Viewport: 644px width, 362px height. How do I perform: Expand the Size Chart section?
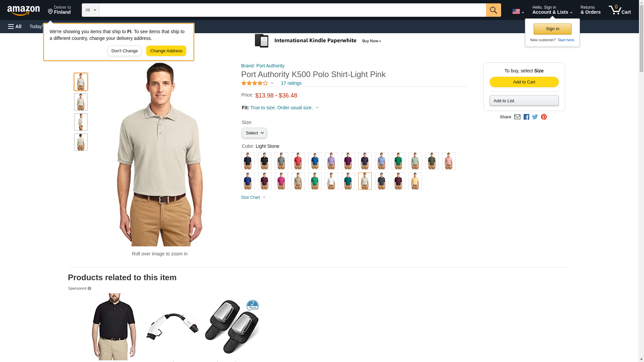pyautogui.click(x=253, y=197)
